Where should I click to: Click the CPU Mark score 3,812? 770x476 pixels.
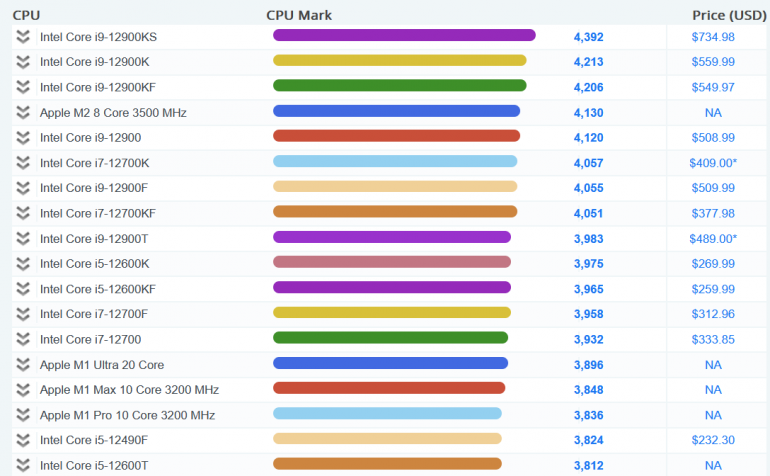coord(588,466)
